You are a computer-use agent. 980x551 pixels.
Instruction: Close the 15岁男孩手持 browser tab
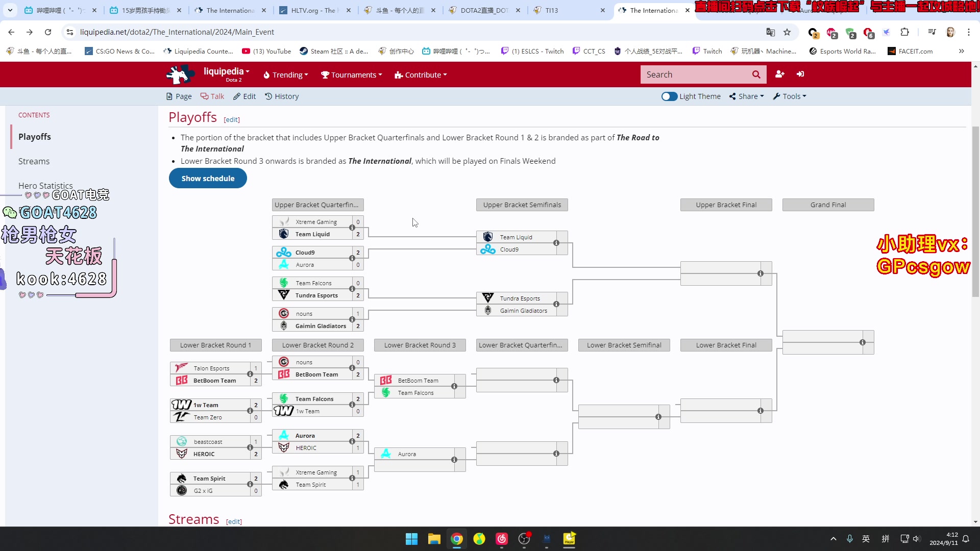pyautogui.click(x=179, y=10)
